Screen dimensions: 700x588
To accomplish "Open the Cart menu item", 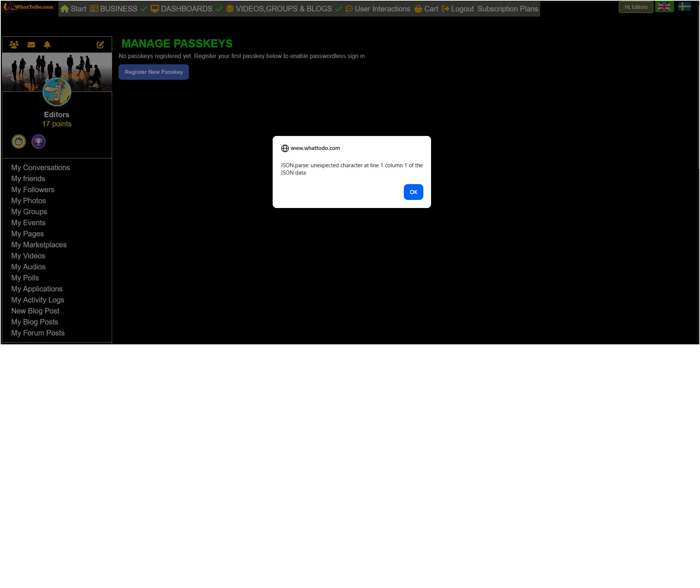I will tap(426, 9).
